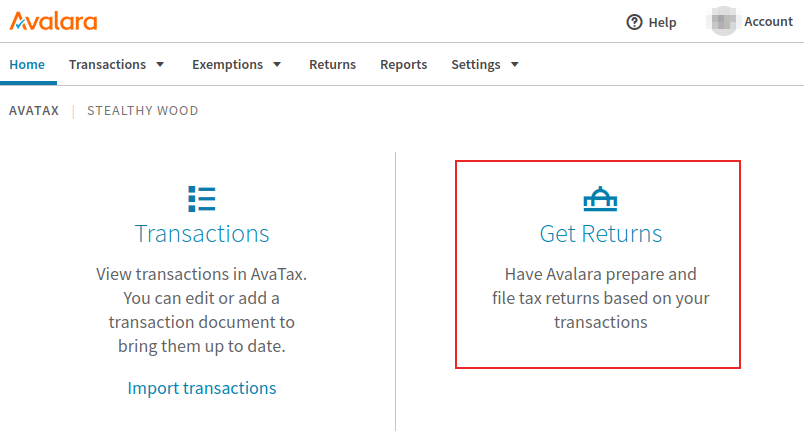Open the Settings menu label
Viewport: 804px width, 448px height.
coord(476,65)
